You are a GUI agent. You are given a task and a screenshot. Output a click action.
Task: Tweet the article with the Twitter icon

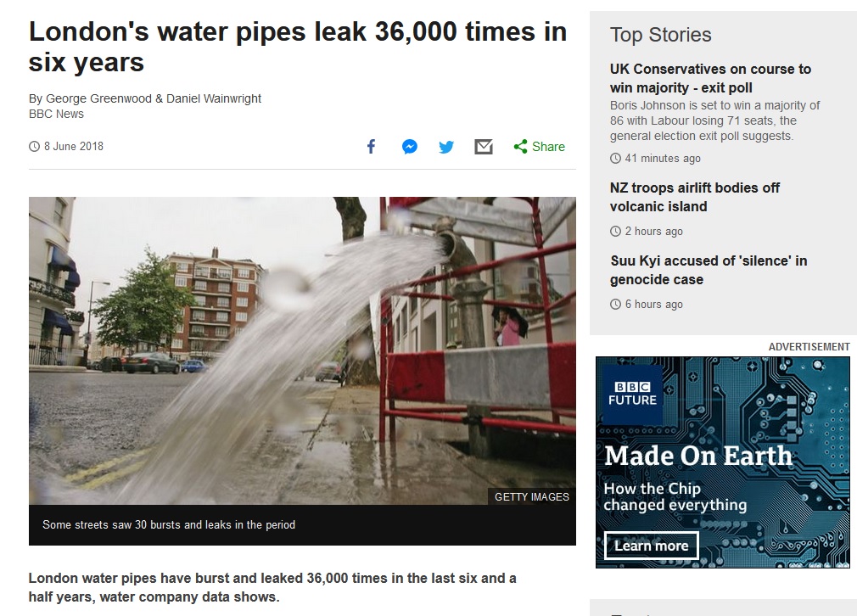[x=446, y=147]
